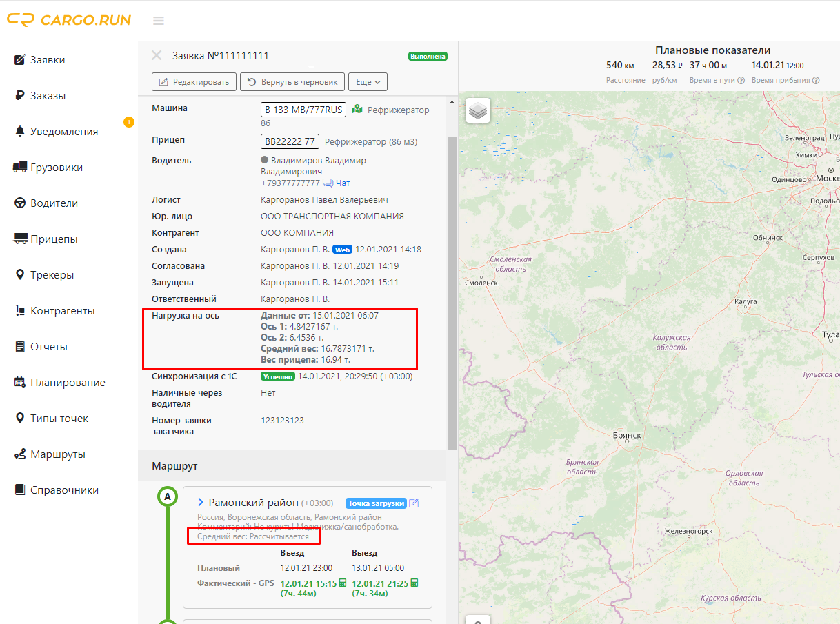
Task: Click the CARGO.RUN logo
Action: pos(69,20)
